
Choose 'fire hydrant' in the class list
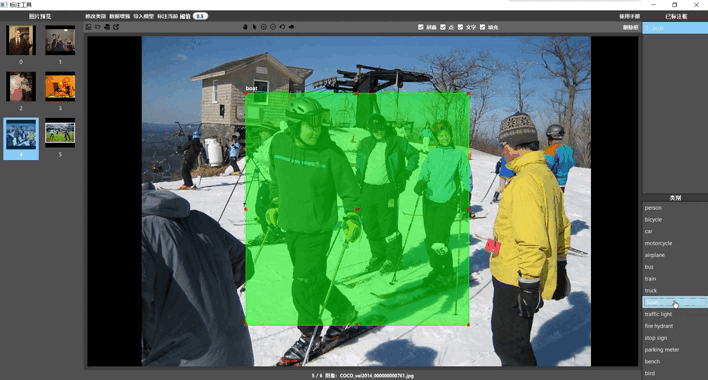[x=675, y=326]
